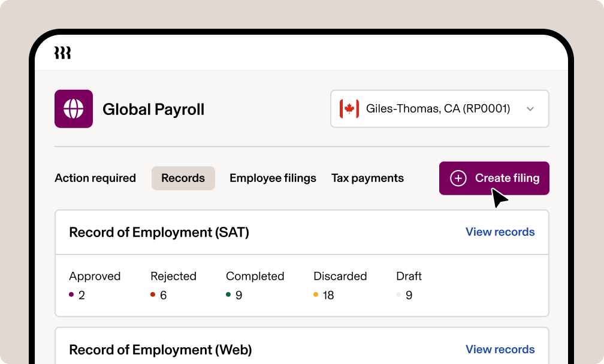Click the green Completed status dot
This screenshot has height=364, width=604.
[x=228, y=295]
